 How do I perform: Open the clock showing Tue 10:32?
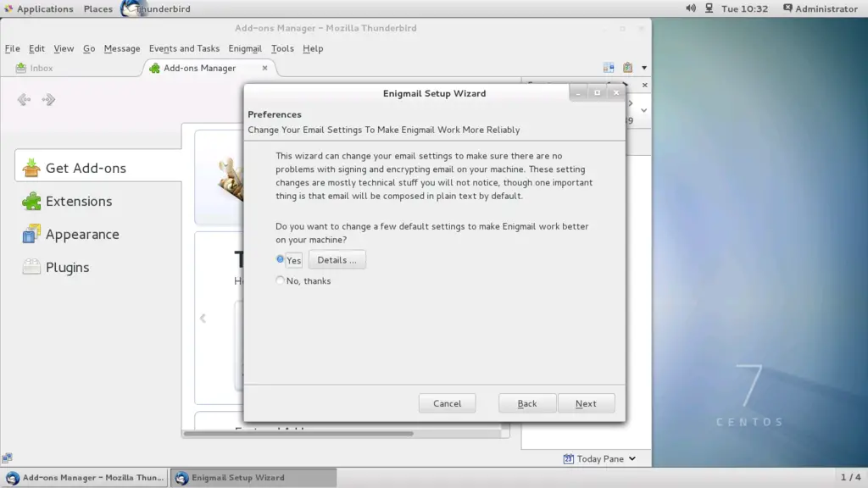click(x=744, y=8)
